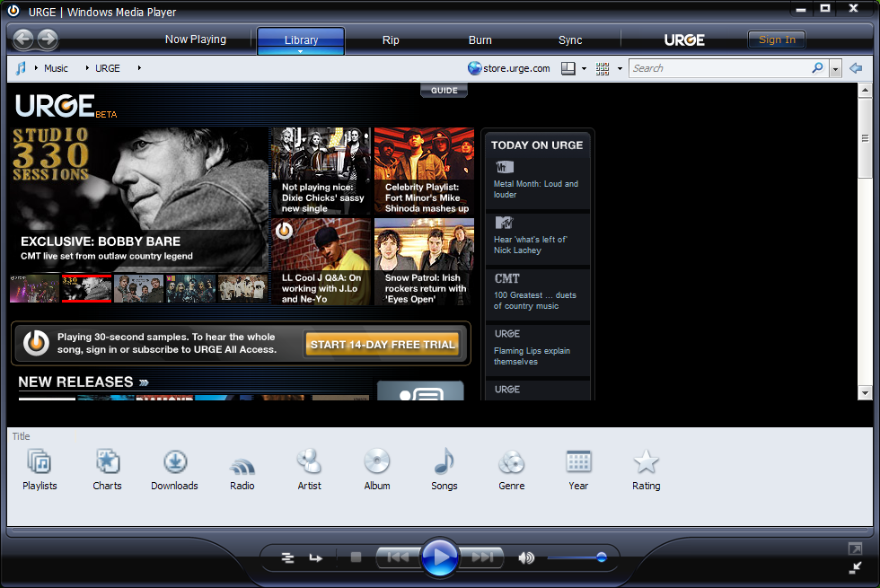The image size is (880, 588).
Task: Open the Downloads view icon
Action: coord(174,462)
